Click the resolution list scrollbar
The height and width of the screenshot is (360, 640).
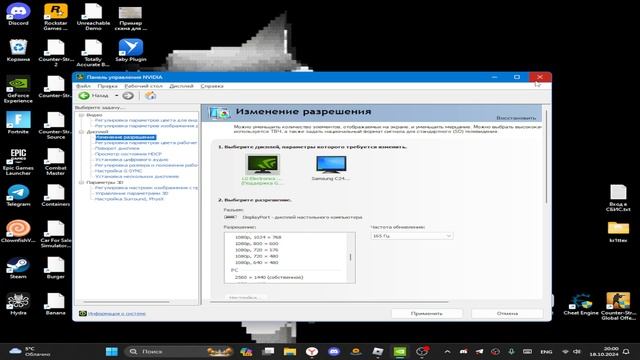click(350, 258)
